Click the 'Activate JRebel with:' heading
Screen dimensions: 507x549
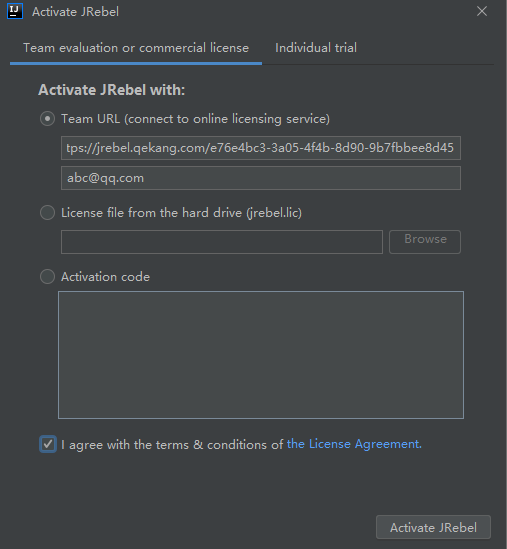(x=111, y=90)
